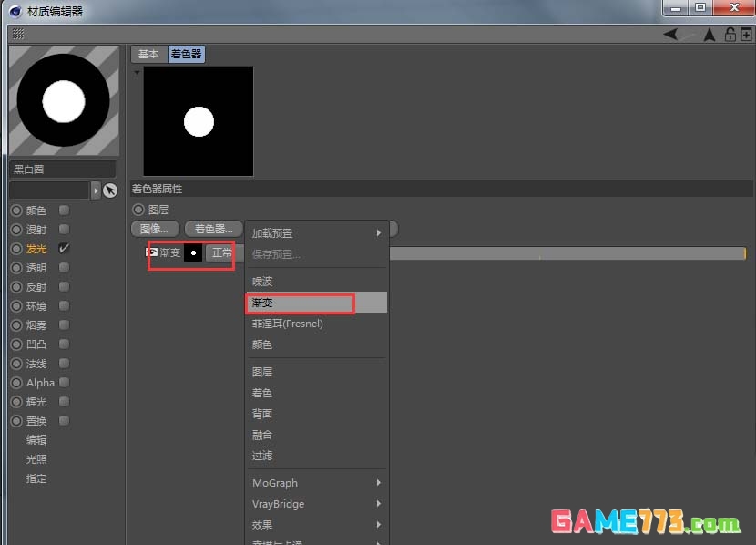The height and width of the screenshot is (545, 756).
Task: Click the 图像 button
Action: coord(155,228)
